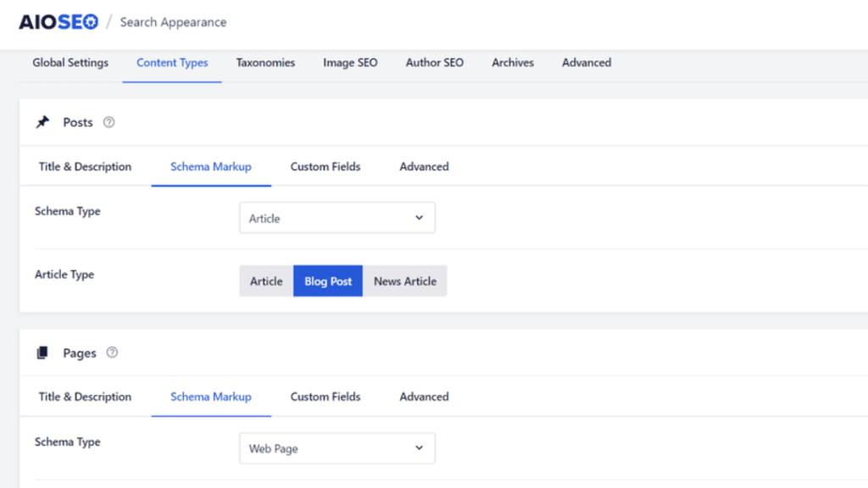Go to the Image SEO tab

[350, 63]
